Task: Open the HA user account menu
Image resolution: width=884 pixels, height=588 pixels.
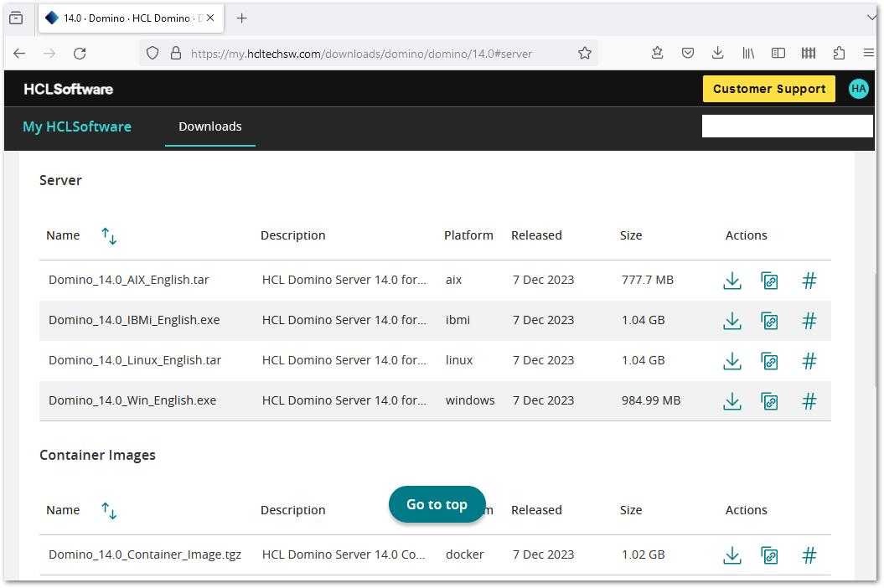Action: (858, 89)
